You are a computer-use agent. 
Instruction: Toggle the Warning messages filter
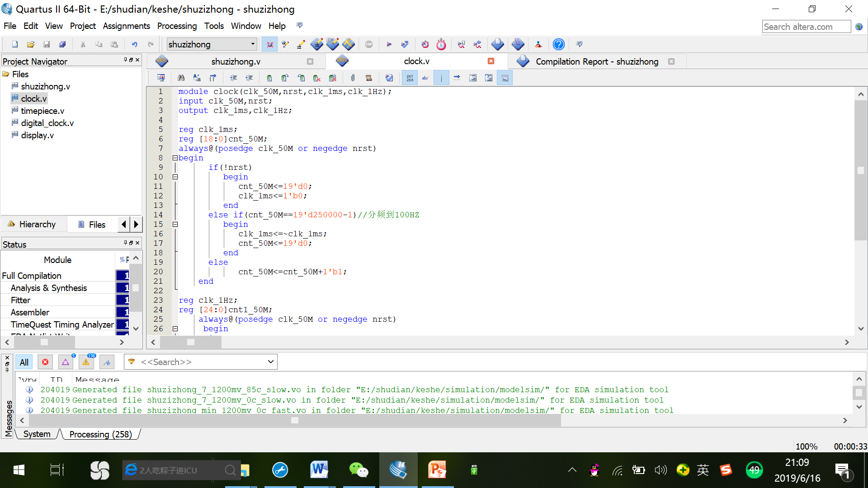coord(86,362)
